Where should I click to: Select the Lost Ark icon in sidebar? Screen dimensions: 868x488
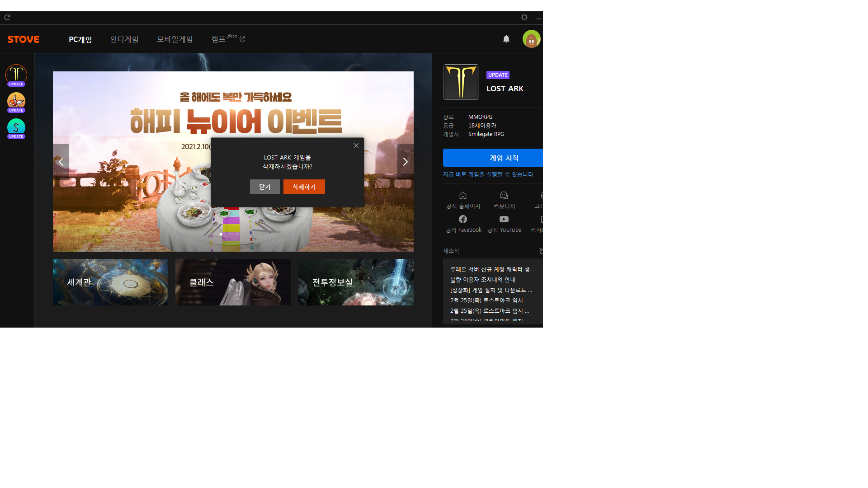(x=16, y=75)
